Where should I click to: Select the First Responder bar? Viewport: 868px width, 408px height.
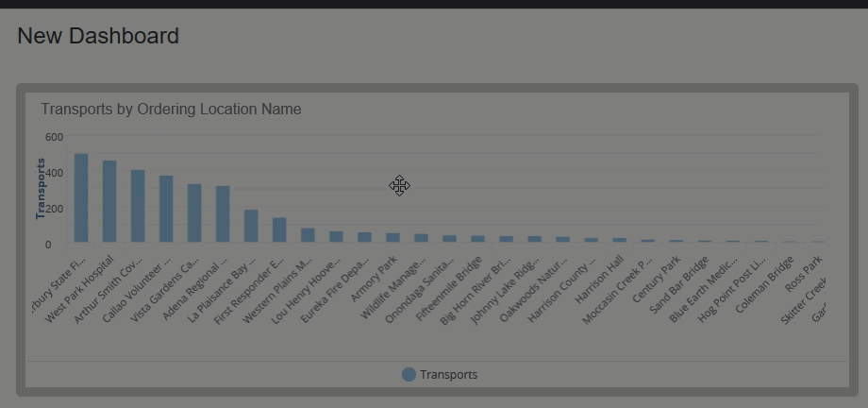(x=279, y=230)
